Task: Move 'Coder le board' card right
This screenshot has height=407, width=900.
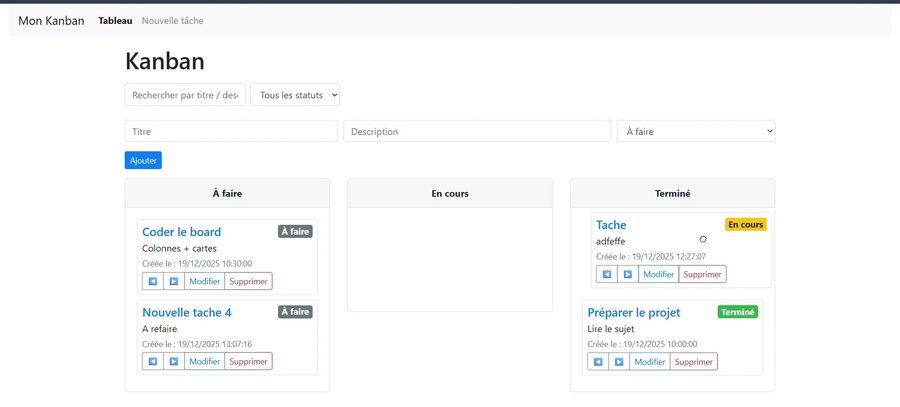Action: (174, 281)
